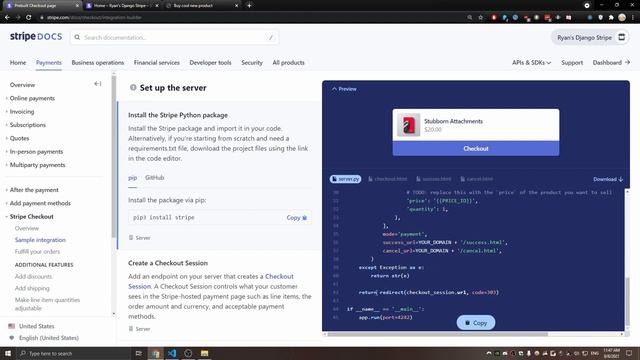Expand the Invoicing section

(x=22, y=111)
